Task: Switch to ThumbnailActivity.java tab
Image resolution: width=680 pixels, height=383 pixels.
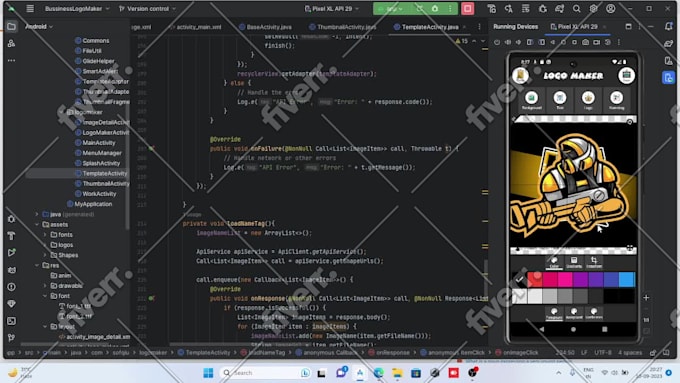Action: (343, 27)
